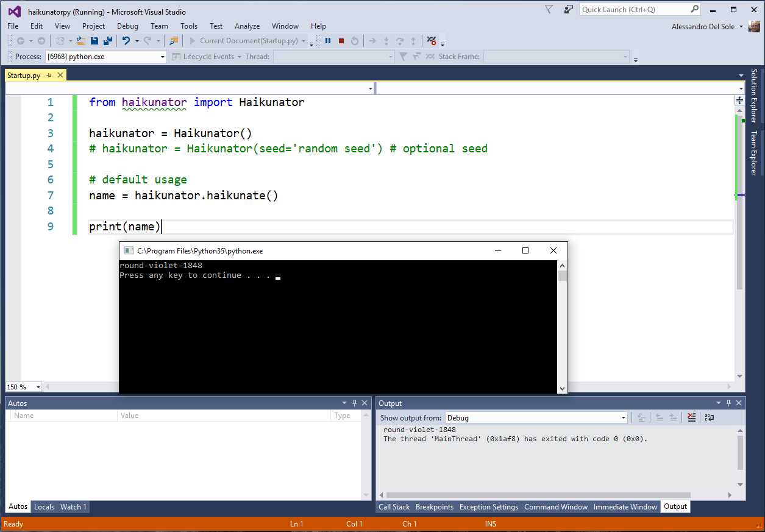Clear All output using the toolbar icon
765x532 pixels.
point(691,417)
